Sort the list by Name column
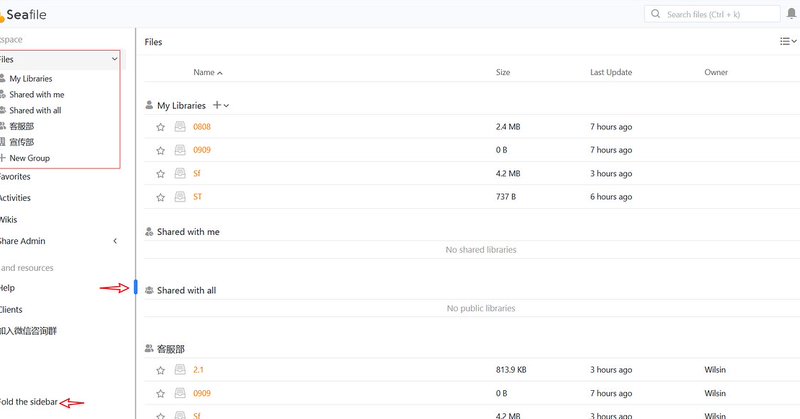 point(208,72)
